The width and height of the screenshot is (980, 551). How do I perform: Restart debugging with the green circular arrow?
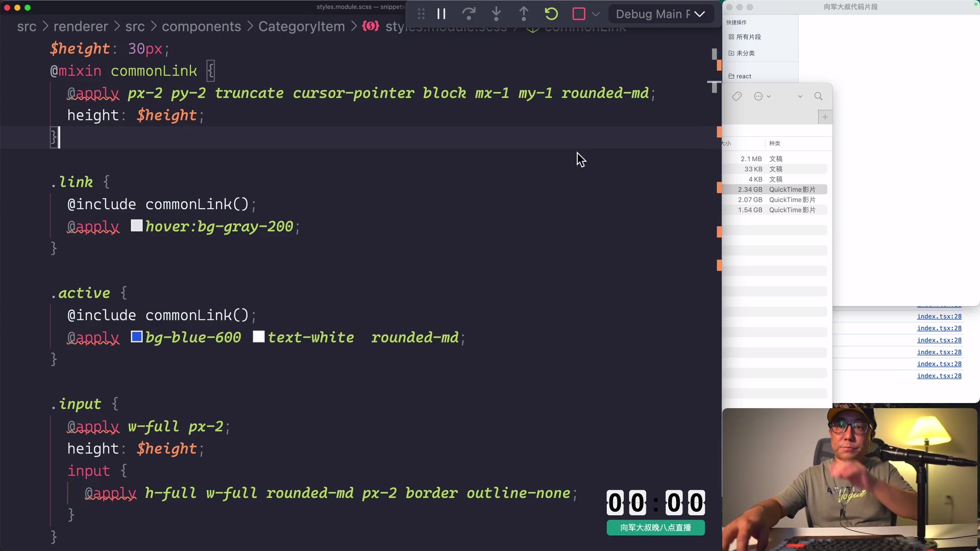551,14
